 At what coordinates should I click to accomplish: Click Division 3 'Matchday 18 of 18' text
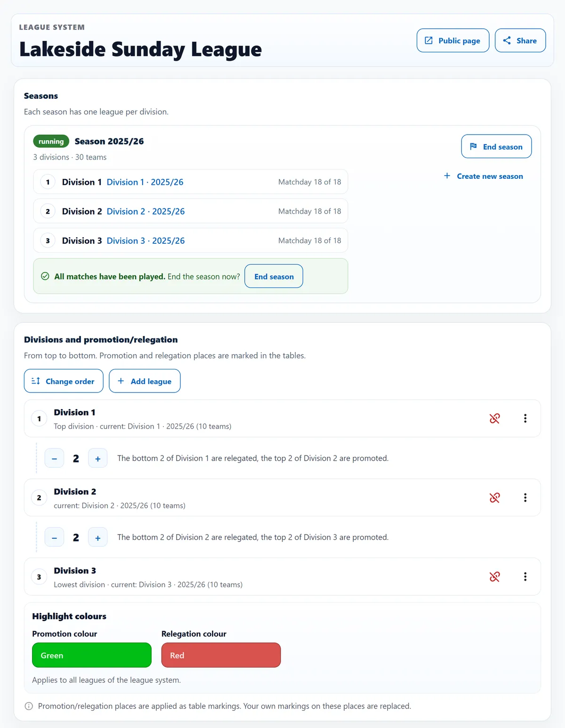(310, 240)
